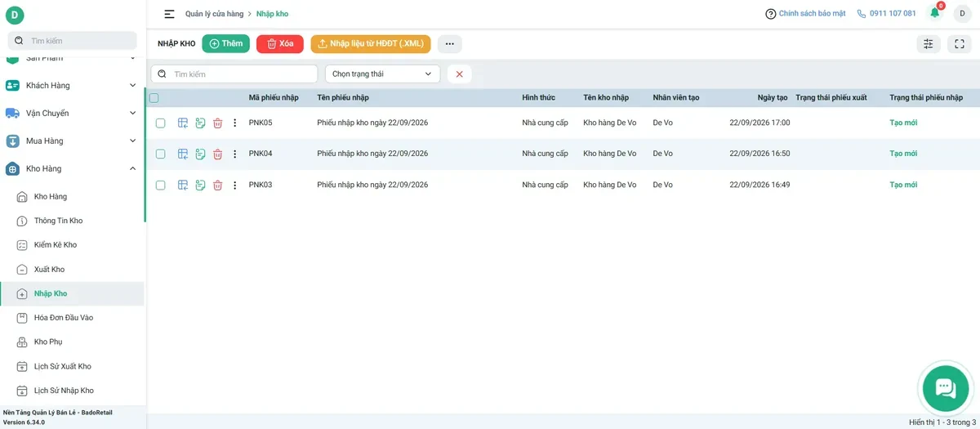Focus the sidebar Tìm kiếm search box
Viewport: 980px width, 429px height.
tap(72, 41)
